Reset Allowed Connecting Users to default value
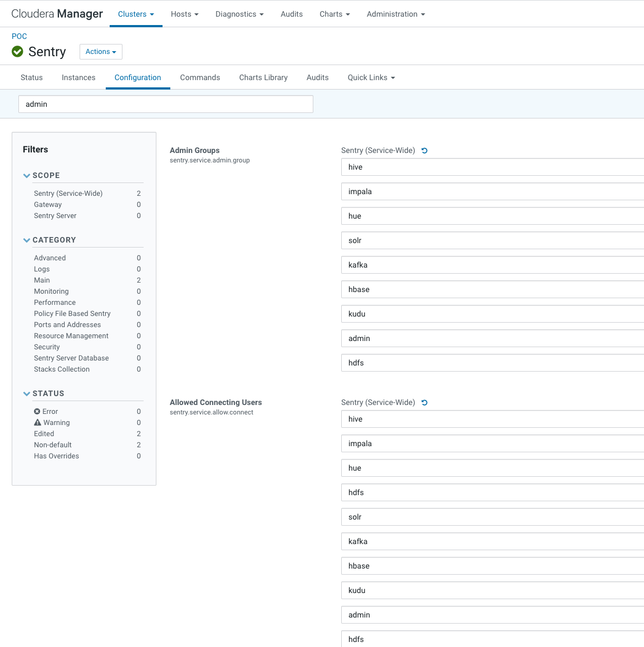 pos(424,403)
